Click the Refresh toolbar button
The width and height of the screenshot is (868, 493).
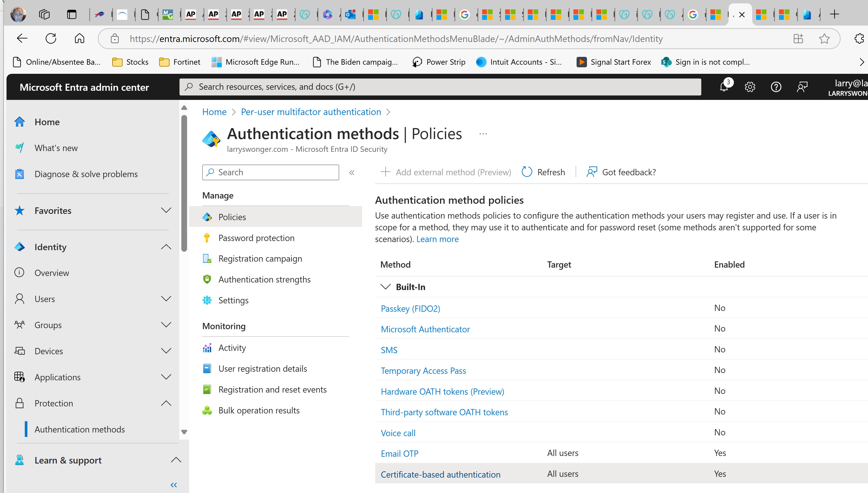click(543, 172)
